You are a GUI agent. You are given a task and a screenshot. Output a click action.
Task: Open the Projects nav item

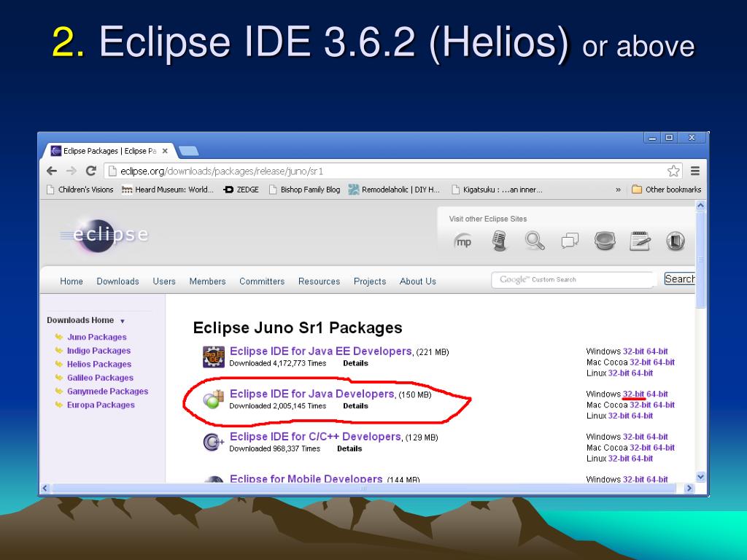click(x=370, y=281)
